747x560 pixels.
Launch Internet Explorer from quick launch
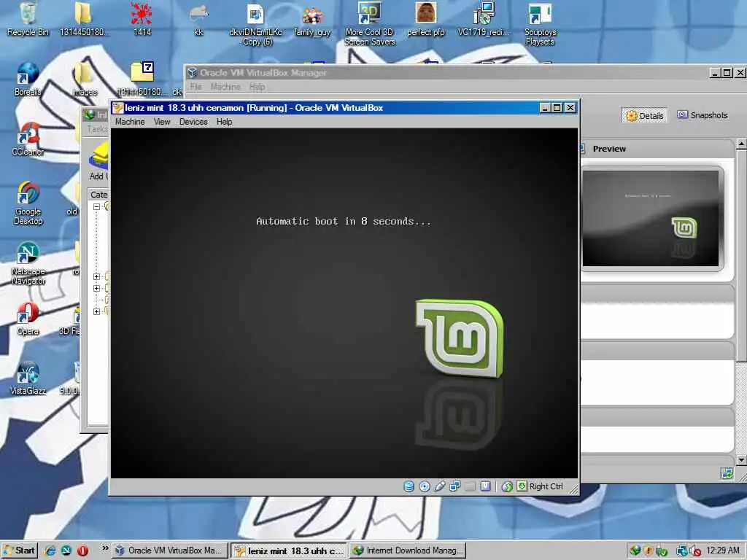tap(50, 551)
